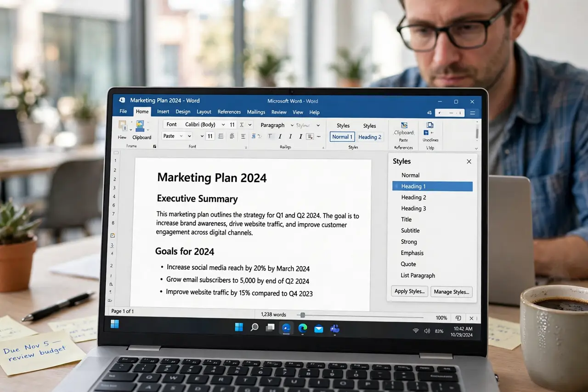Click the Clipboard icon in the Home ribbon
This screenshot has height=392, width=588.
pos(140,126)
